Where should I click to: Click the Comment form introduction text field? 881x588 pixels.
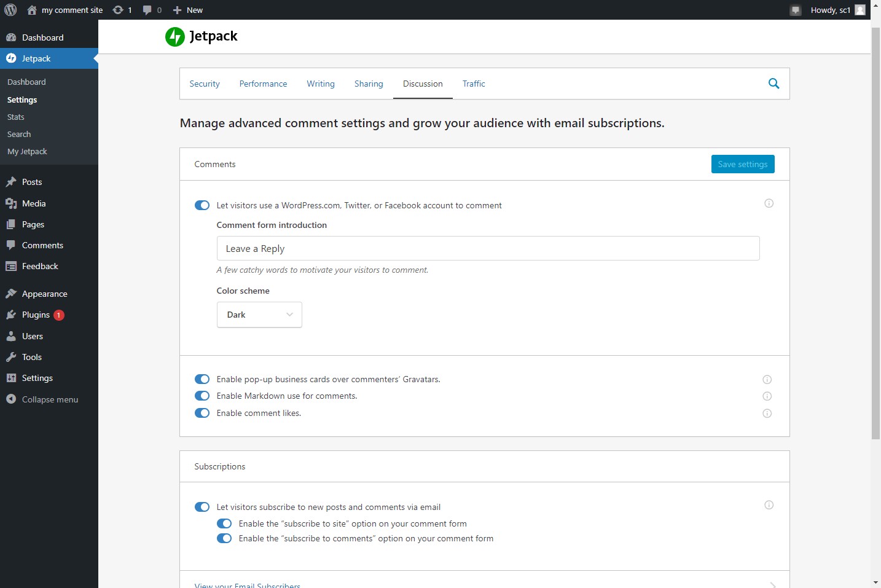point(488,248)
